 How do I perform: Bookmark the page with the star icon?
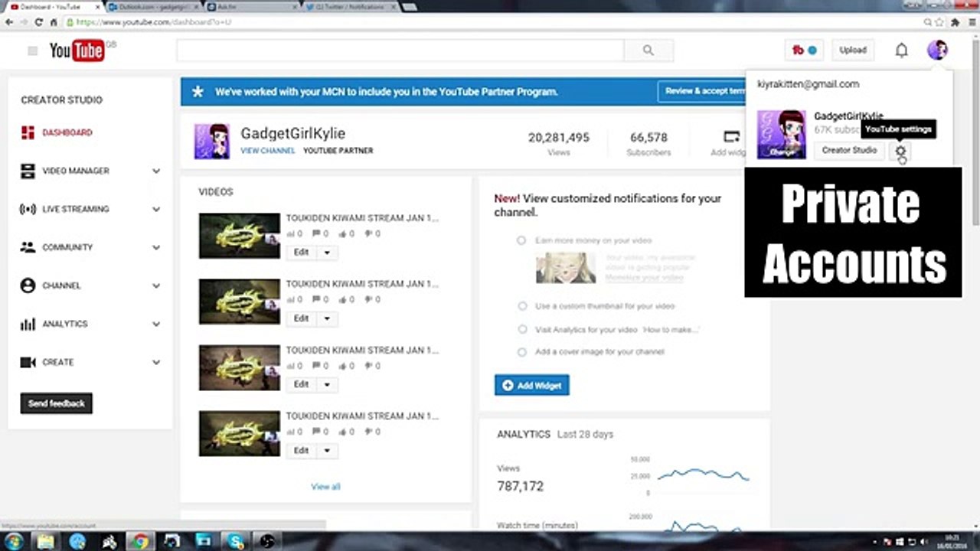pyautogui.click(x=939, y=22)
